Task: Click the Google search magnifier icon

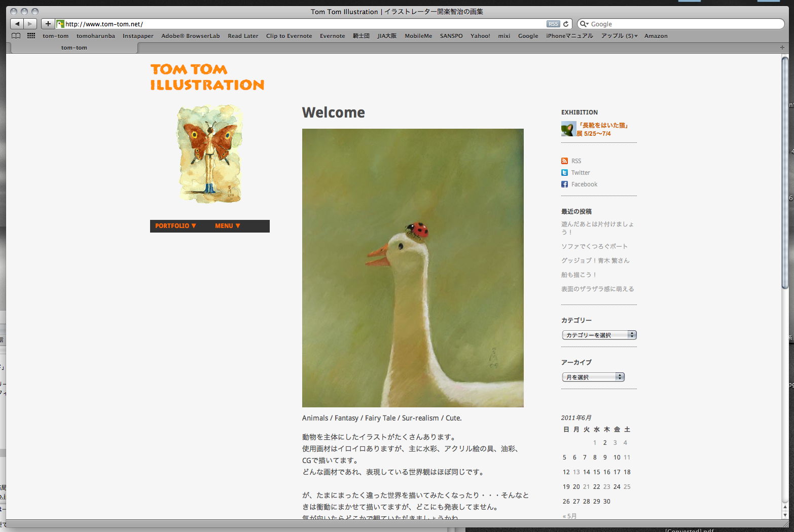Action: click(584, 24)
